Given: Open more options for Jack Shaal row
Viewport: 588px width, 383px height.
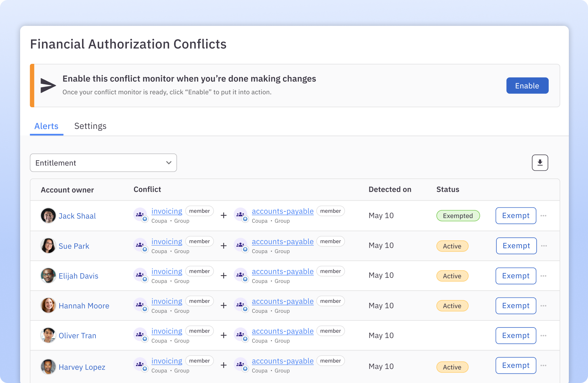Looking at the screenshot, I should pos(543,216).
